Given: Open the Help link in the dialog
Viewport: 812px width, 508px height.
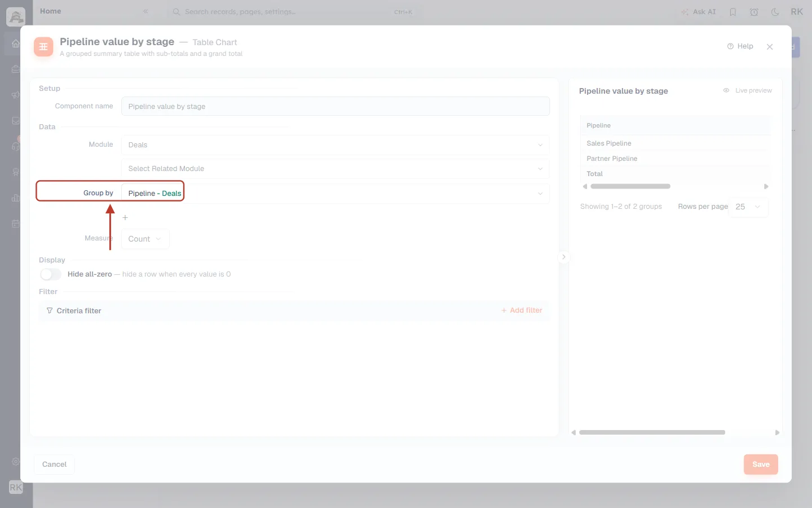Looking at the screenshot, I should pyautogui.click(x=740, y=46).
